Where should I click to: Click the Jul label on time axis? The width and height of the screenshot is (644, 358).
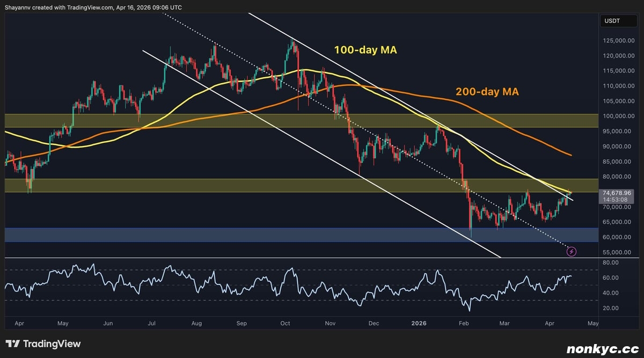tap(152, 324)
